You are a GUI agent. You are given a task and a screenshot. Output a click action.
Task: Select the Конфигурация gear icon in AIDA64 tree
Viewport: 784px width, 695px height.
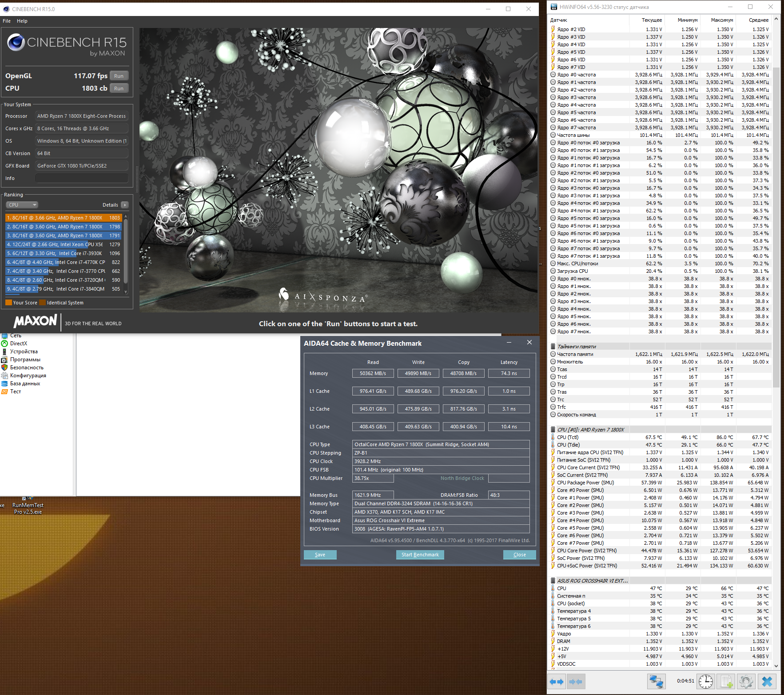[4, 375]
